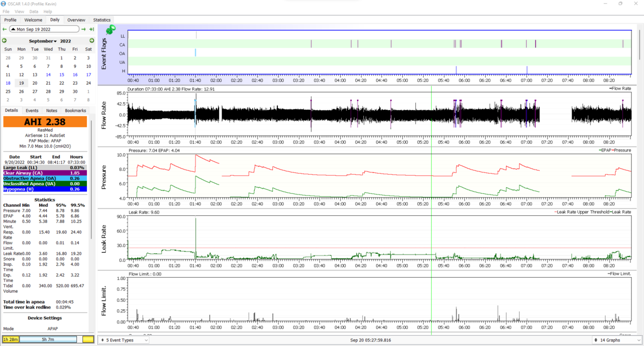Click the Leak Rate graph title
Viewport: 644px width, 346px height.
(103, 239)
